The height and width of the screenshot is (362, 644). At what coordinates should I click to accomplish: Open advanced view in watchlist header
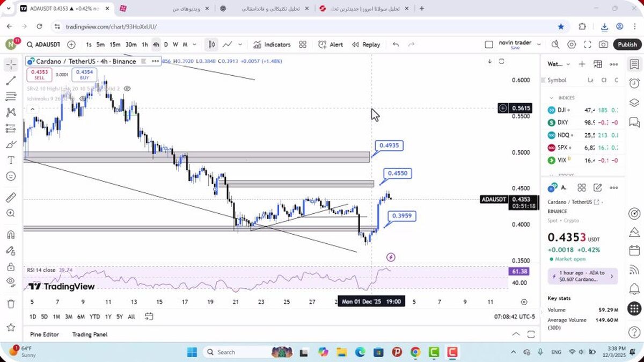pos(597,64)
